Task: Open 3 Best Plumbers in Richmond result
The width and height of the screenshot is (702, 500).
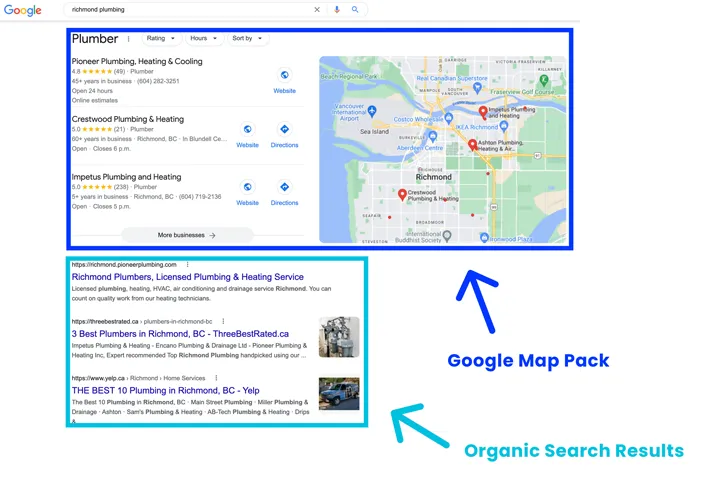Action: [x=180, y=334]
